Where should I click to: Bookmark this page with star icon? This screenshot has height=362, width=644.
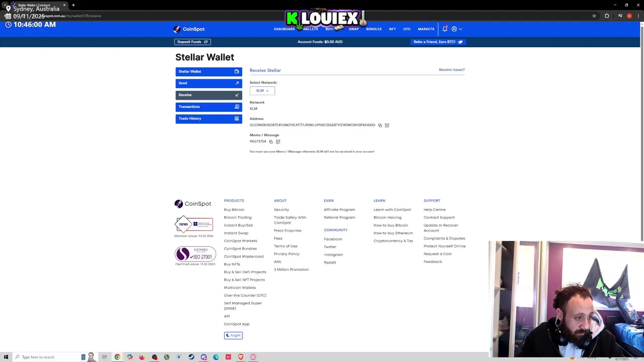click(594, 16)
